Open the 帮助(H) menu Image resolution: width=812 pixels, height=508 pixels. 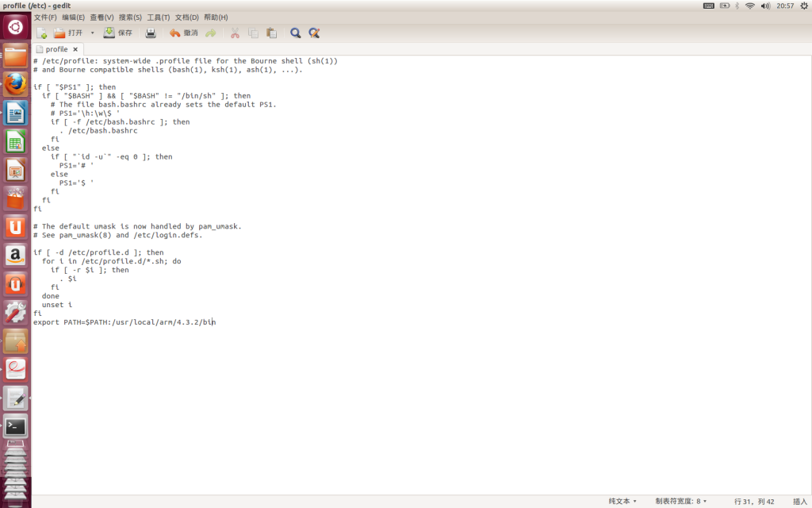(x=216, y=17)
